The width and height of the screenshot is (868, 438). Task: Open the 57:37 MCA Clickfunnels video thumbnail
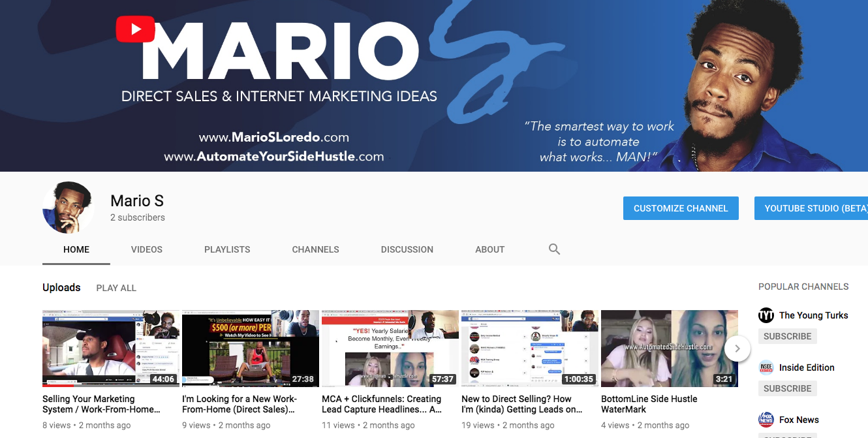tap(390, 349)
